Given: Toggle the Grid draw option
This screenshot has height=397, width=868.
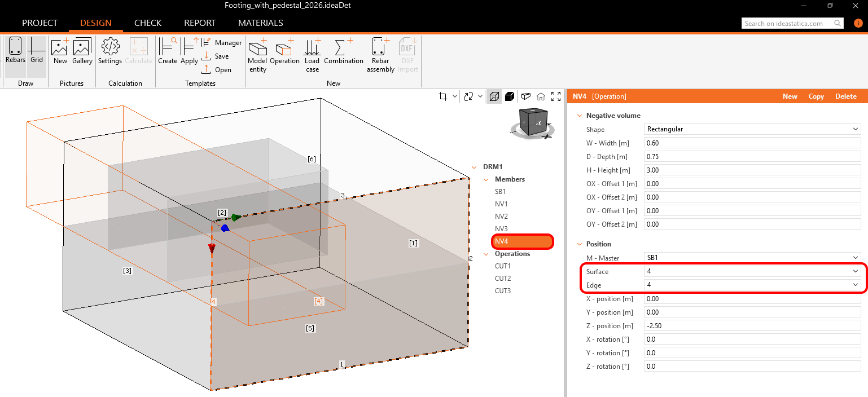Looking at the screenshot, I should (37, 51).
